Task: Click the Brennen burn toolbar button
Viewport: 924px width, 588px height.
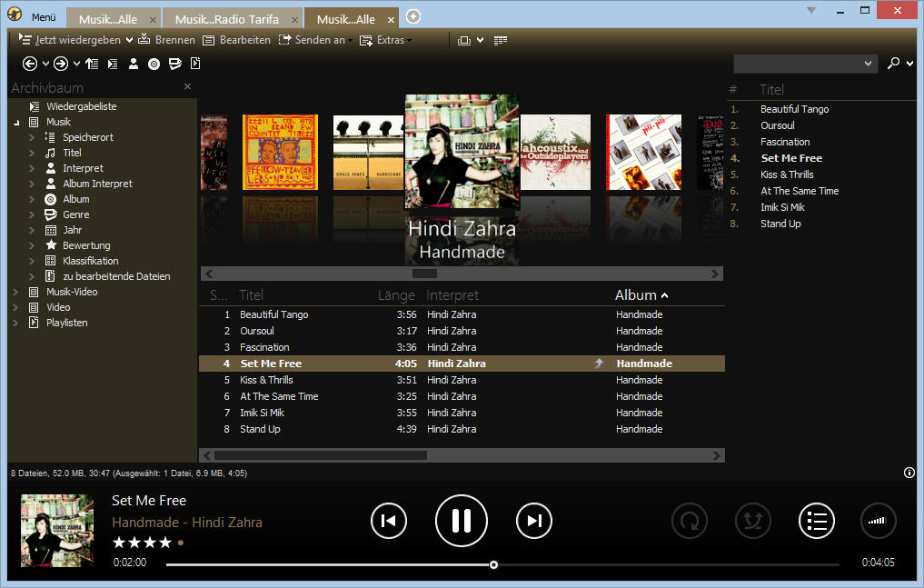Action: pyautogui.click(x=167, y=40)
